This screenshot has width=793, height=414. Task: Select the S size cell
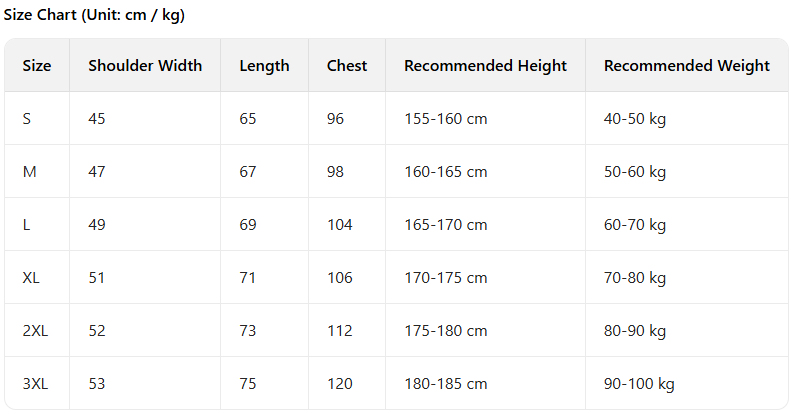(x=27, y=119)
